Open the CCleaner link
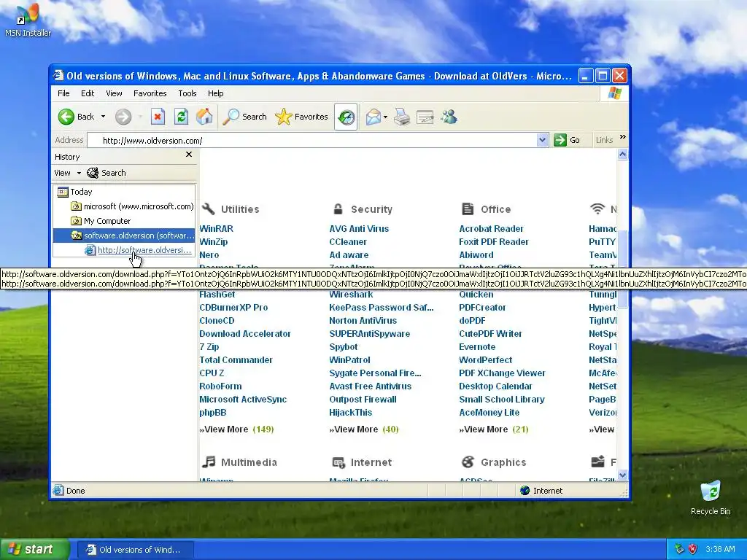The image size is (747, 560). [348, 242]
